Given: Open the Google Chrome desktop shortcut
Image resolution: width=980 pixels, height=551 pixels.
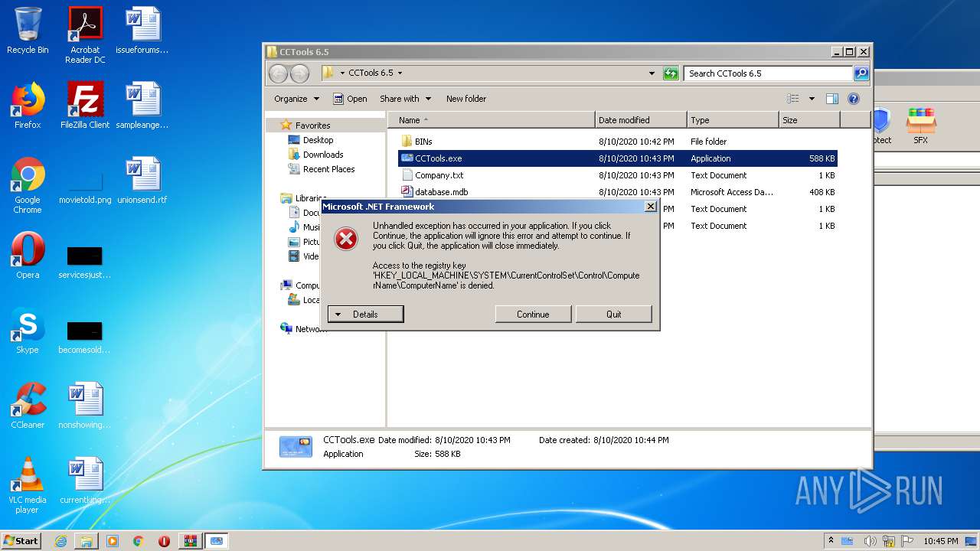Looking at the screenshot, I should [x=28, y=185].
